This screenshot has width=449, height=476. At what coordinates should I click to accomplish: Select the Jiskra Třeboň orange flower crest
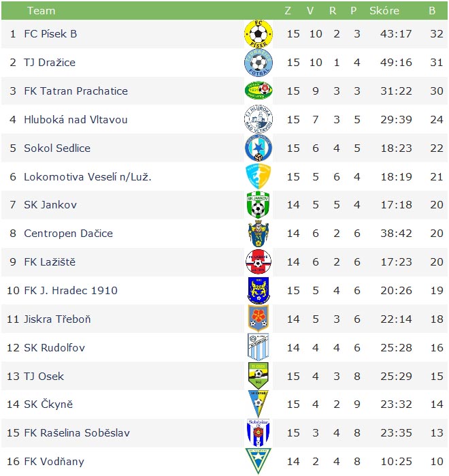click(258, 318)
